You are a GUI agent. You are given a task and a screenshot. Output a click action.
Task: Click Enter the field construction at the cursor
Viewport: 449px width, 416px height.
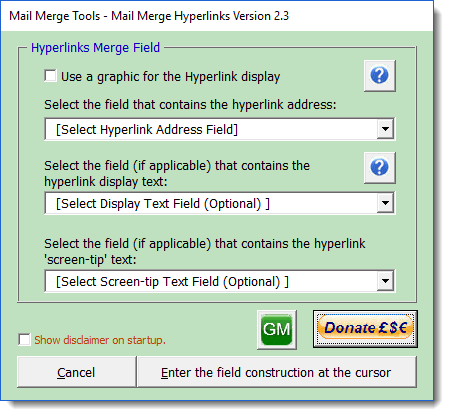click(277, 372)
